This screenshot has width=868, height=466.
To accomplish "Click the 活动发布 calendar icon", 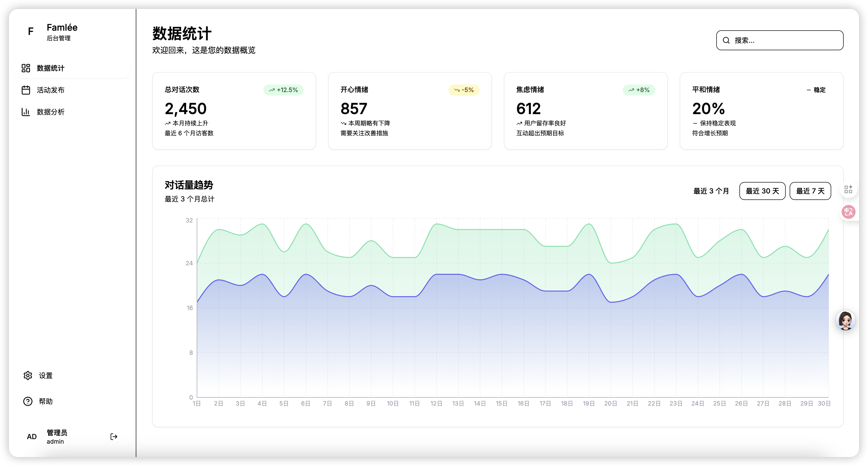I will click(26, 90).
